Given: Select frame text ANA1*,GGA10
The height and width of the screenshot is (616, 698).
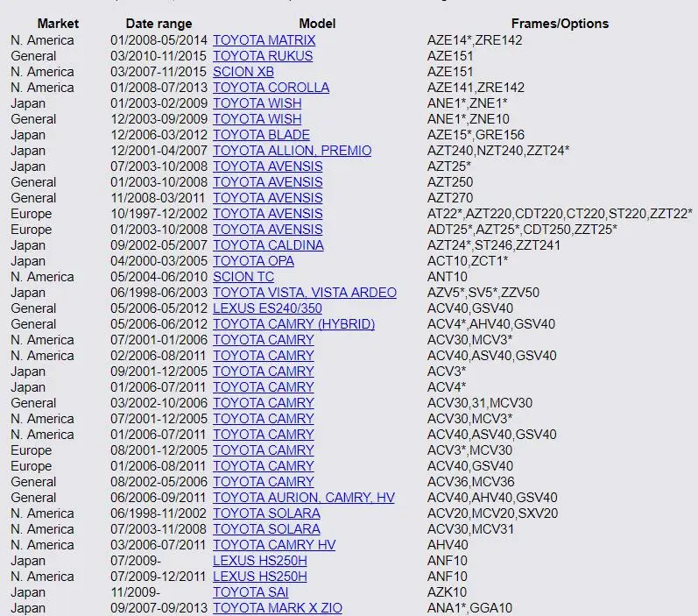Looking at the screenshot, I should [x=469, y=608].
